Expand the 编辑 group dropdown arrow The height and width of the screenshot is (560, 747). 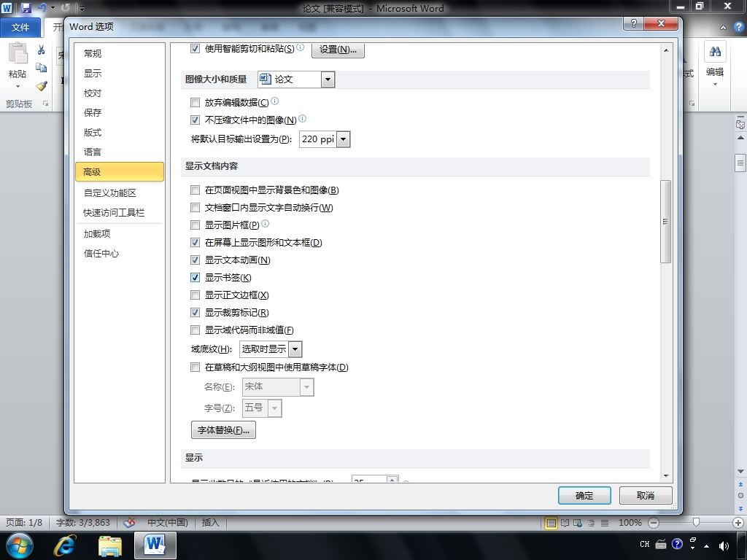[715, 85]
